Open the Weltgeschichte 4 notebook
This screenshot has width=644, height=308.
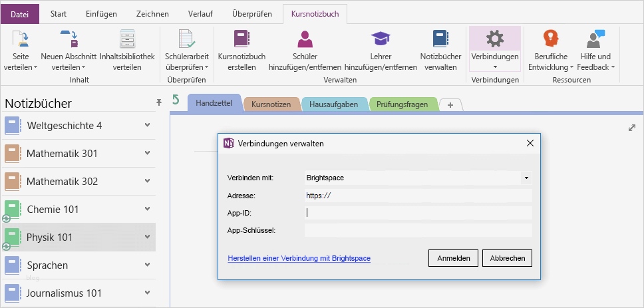click(x=78, y=126)
